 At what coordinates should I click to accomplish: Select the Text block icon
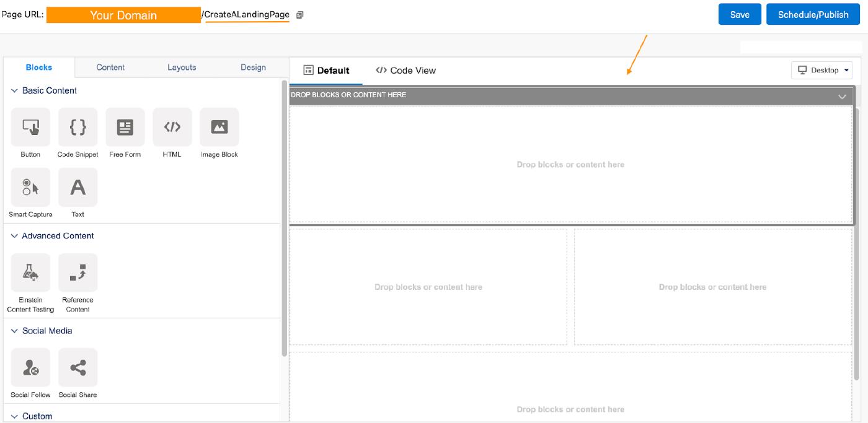click(x=77, y=187)
